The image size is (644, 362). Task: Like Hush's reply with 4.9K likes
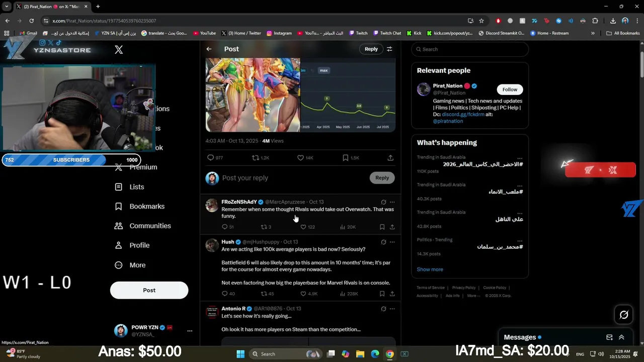[303, 294]
